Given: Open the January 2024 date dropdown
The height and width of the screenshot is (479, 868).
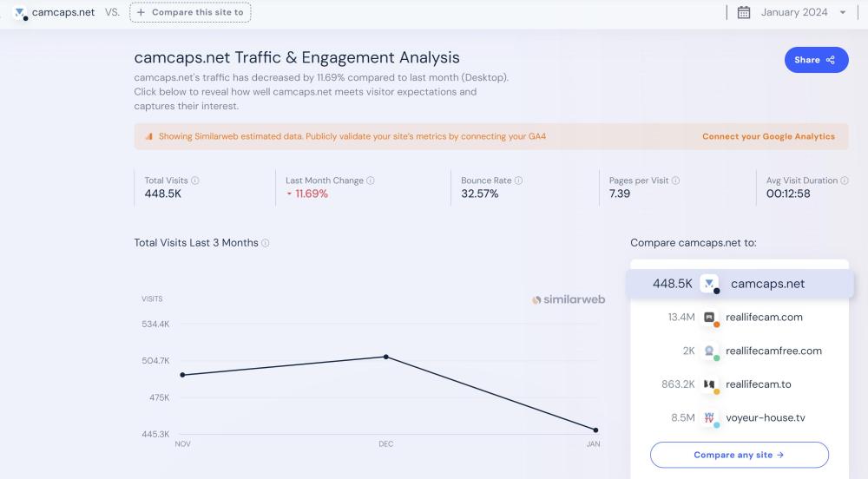Looking at the screenshot, I should click(x=803, y=12).
